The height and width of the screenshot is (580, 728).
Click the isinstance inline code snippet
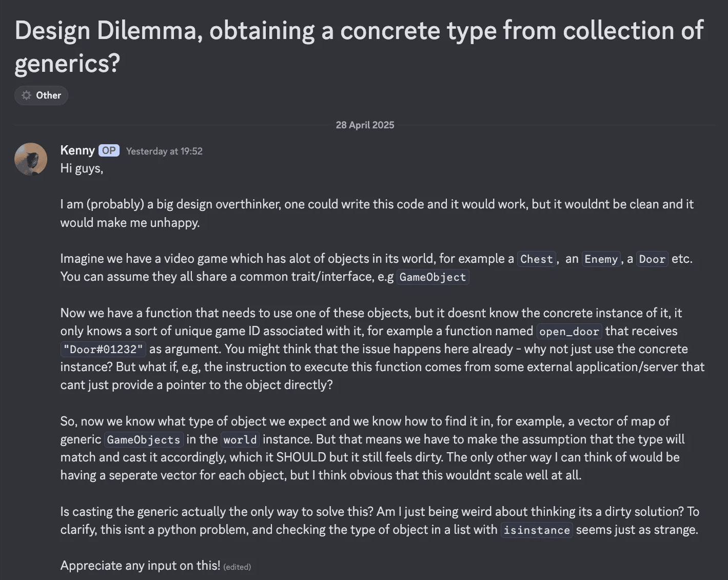tap(537, 530)
